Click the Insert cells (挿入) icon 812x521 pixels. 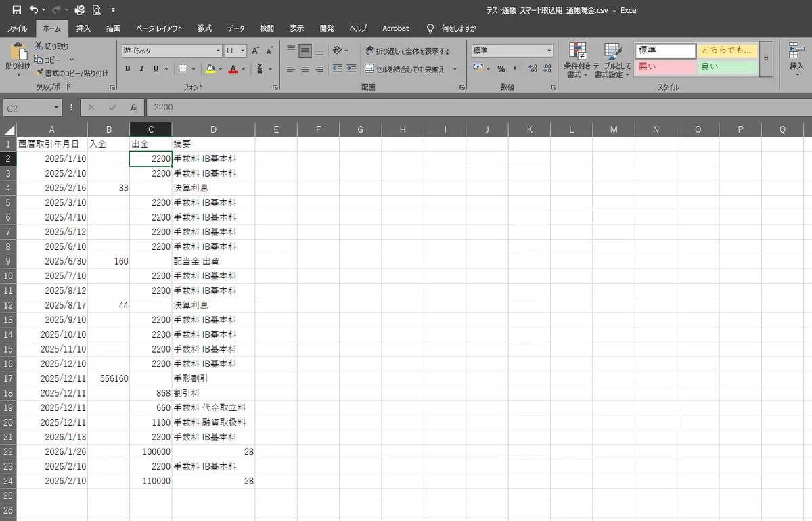[796, 51]
